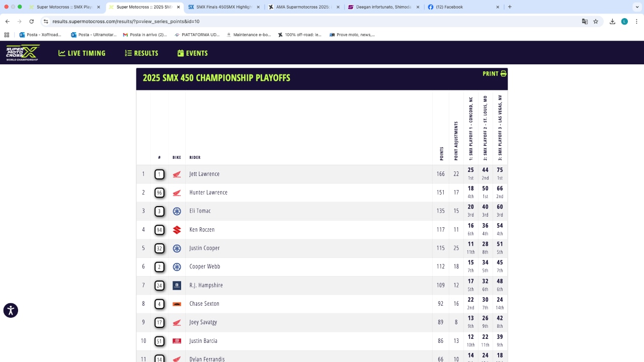
Task: Open the Chrome three-dot menu
Action: (636, 22)
